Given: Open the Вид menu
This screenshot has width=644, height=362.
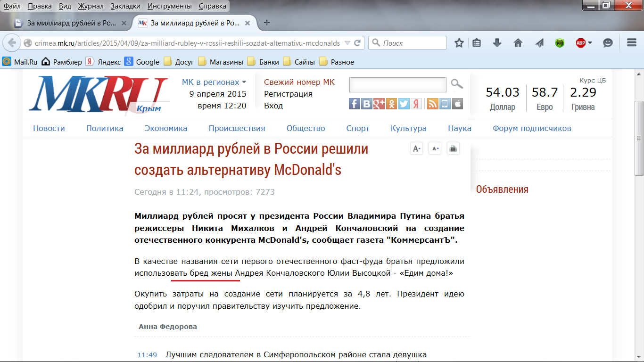Looking at the screenshot, I should click(x=65, y=6).
